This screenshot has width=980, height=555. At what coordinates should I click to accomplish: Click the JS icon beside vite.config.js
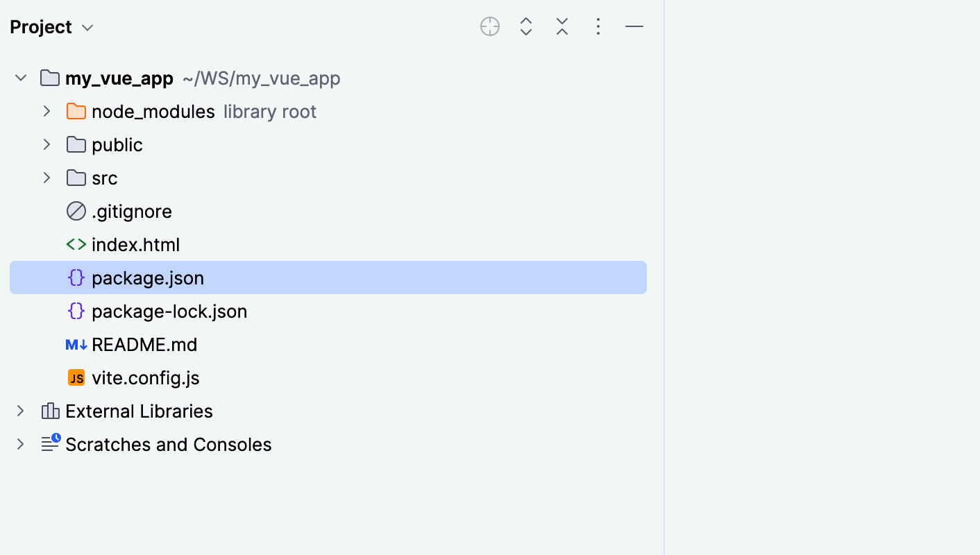point(76,377)
